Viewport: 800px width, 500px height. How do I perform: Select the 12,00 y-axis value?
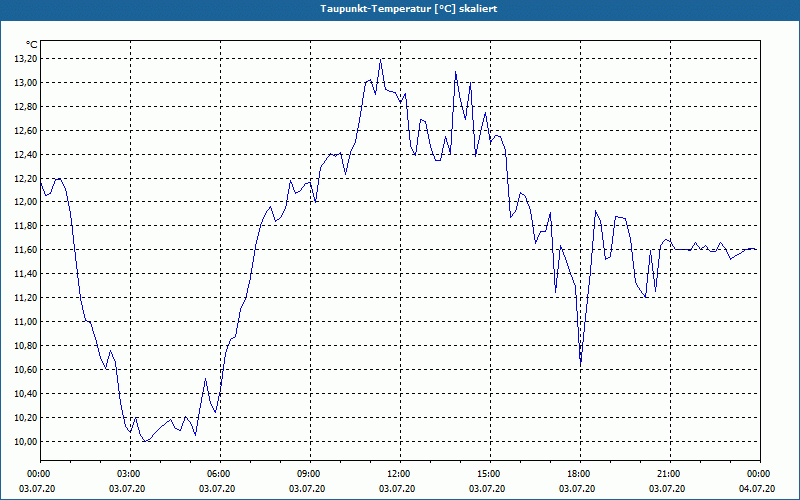pyautogui.click(x=26, y=202)
